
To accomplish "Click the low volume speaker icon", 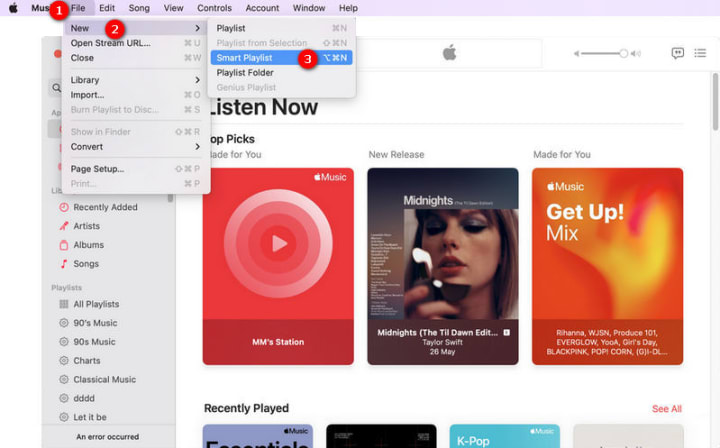I will pyautogui.click(x=576, y=54).
